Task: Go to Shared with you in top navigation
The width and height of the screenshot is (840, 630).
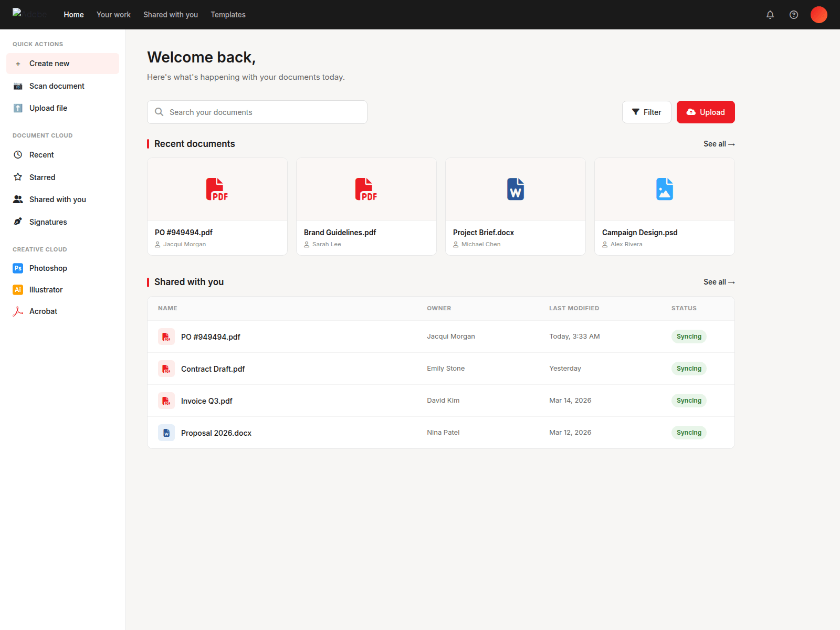Action: coord(171,15)
